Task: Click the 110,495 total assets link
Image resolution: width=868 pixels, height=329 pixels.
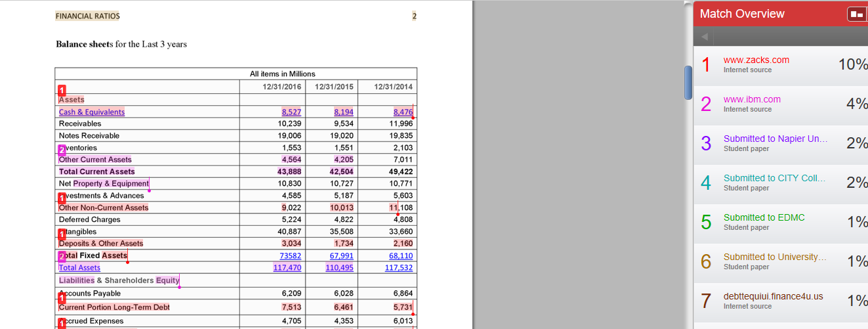Action: [x=339, y=268]
